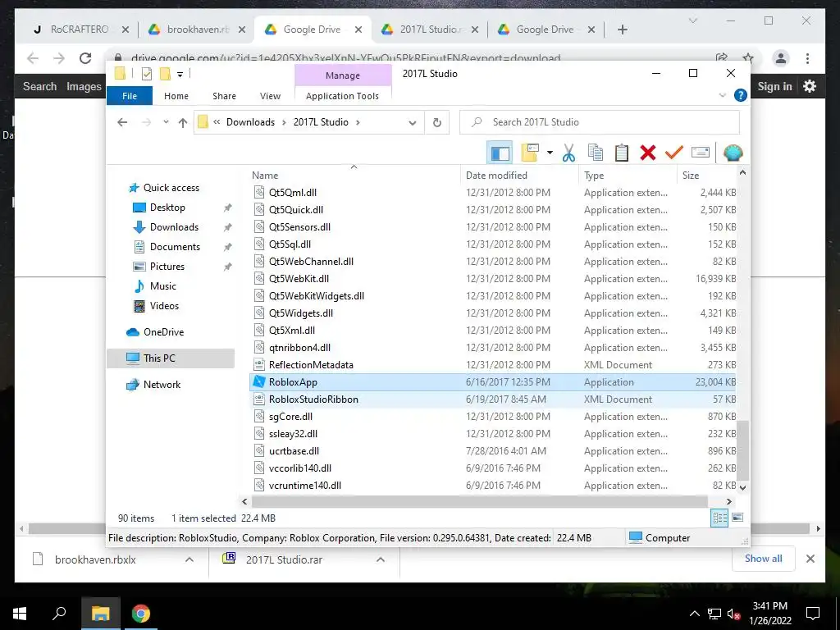
Task: Open the Share ribbon tab
Action: (x=224, y=96)
